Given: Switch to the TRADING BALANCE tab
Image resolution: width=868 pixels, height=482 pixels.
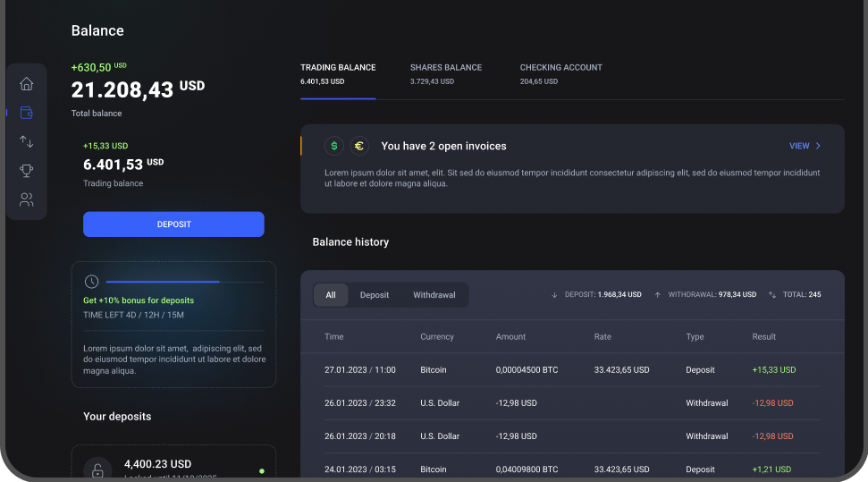Looking at the screenshot, I should click(x=338, y=74).
